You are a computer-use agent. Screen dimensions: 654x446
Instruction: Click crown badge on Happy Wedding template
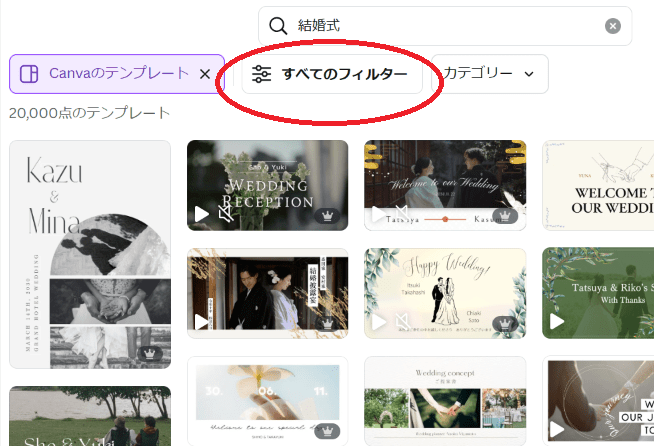tap(505, 323)
